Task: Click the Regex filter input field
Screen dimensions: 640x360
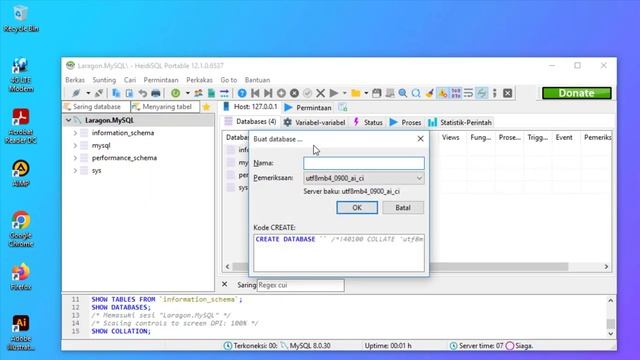Action: 300,285
